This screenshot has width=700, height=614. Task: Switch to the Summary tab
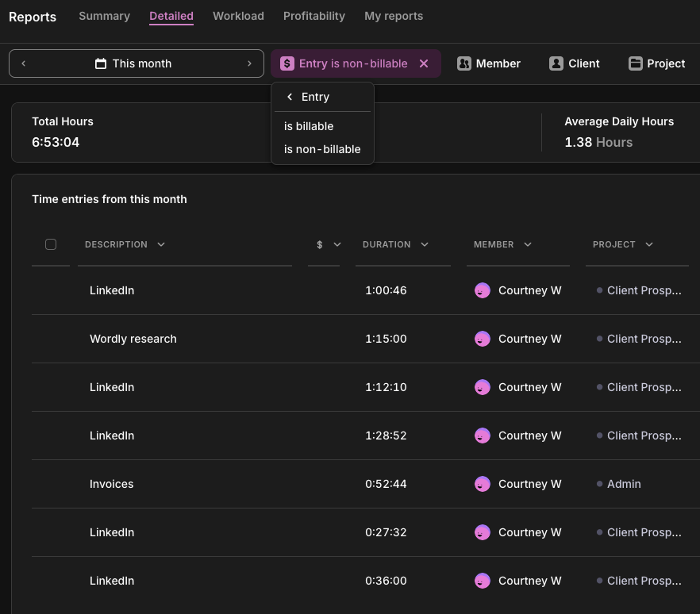tap(104, 16)
